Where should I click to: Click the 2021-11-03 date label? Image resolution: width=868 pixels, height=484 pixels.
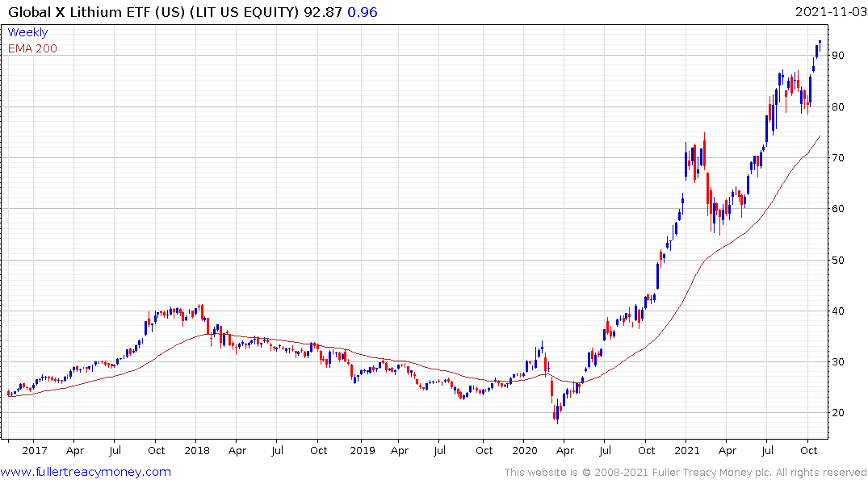coord(830,12)
